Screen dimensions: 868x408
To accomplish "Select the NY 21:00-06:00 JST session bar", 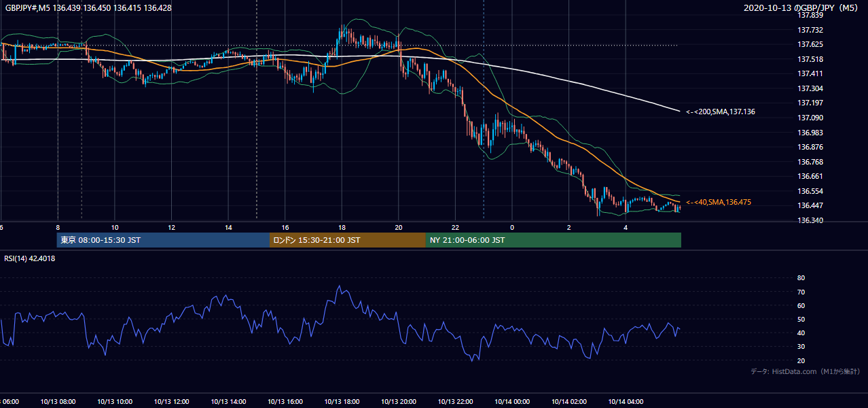I will [x=554, y=240].
